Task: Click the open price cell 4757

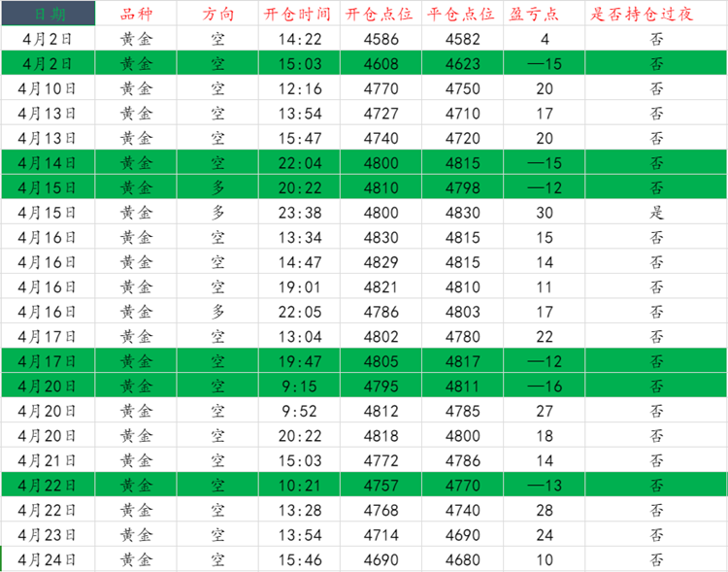Action: tap(381, 486)
